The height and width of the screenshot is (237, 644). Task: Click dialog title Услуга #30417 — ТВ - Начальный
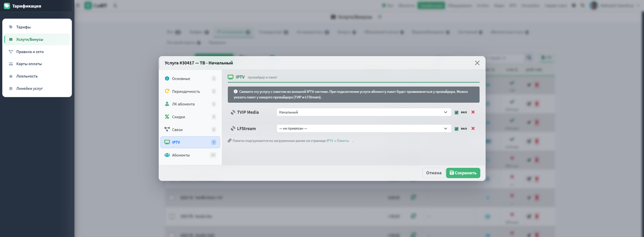tap(198, 63)
